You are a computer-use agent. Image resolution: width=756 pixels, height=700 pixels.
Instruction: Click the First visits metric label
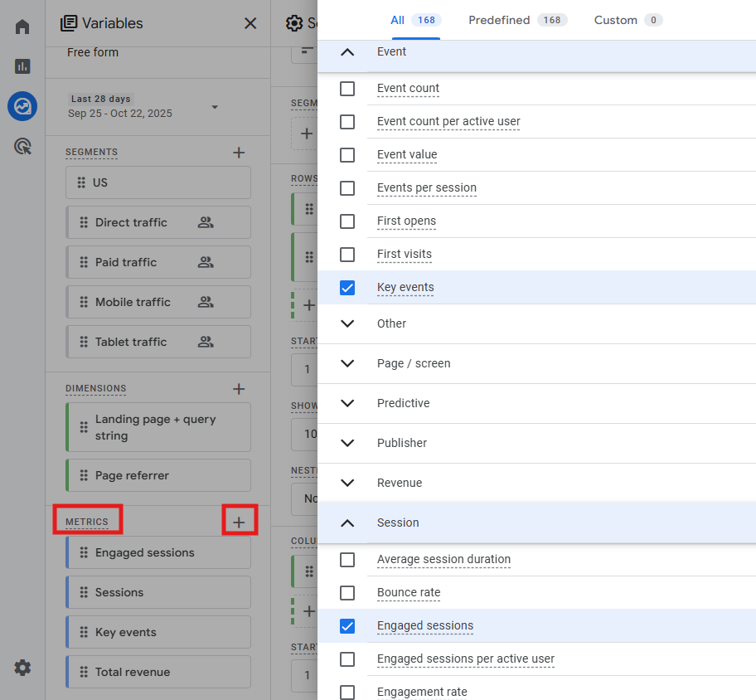(404, 255)
